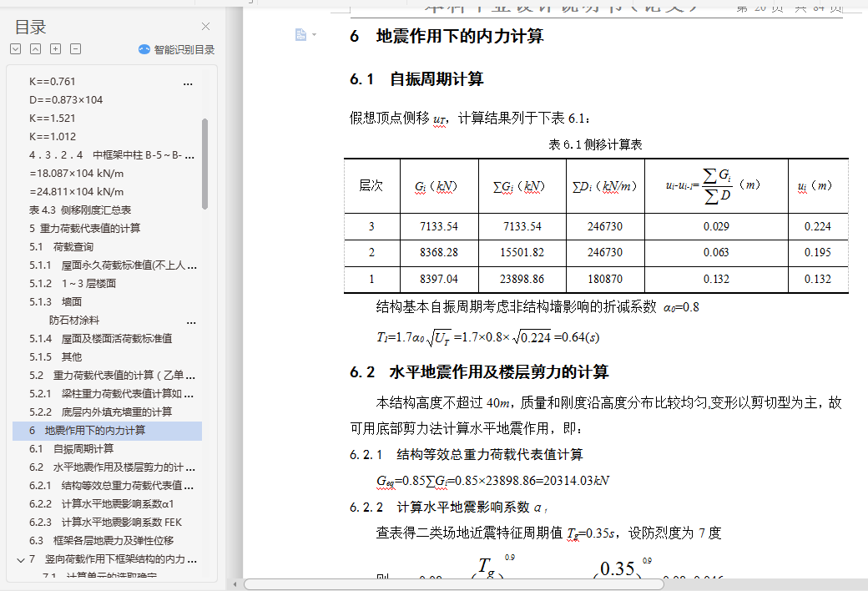Image resolution: width=868 pixels, height=591 pixels.
Task: Expand all headings with the down-chevron icon
Action: pyautogui.click(x=16, y=48)
